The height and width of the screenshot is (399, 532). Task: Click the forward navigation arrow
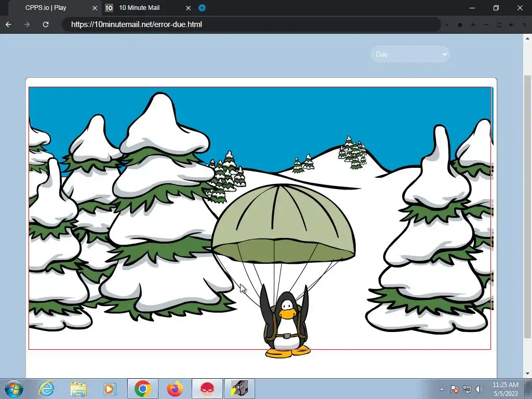(x=27, y=24)
